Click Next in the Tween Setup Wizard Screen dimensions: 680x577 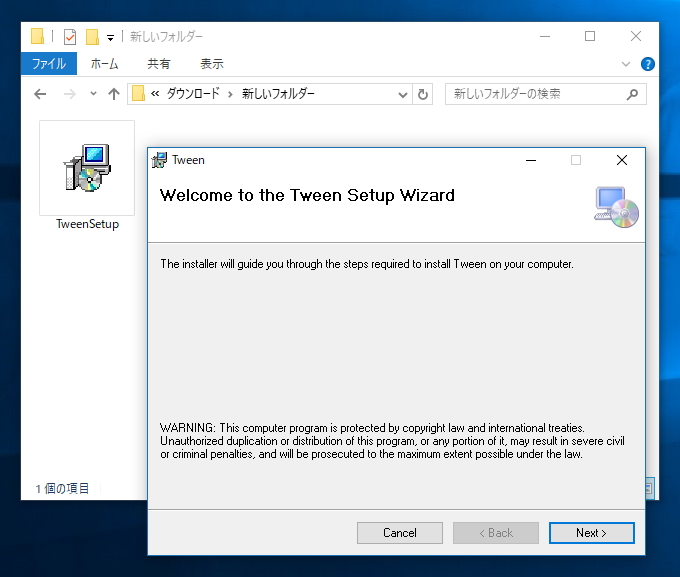(x=592, y=533)
